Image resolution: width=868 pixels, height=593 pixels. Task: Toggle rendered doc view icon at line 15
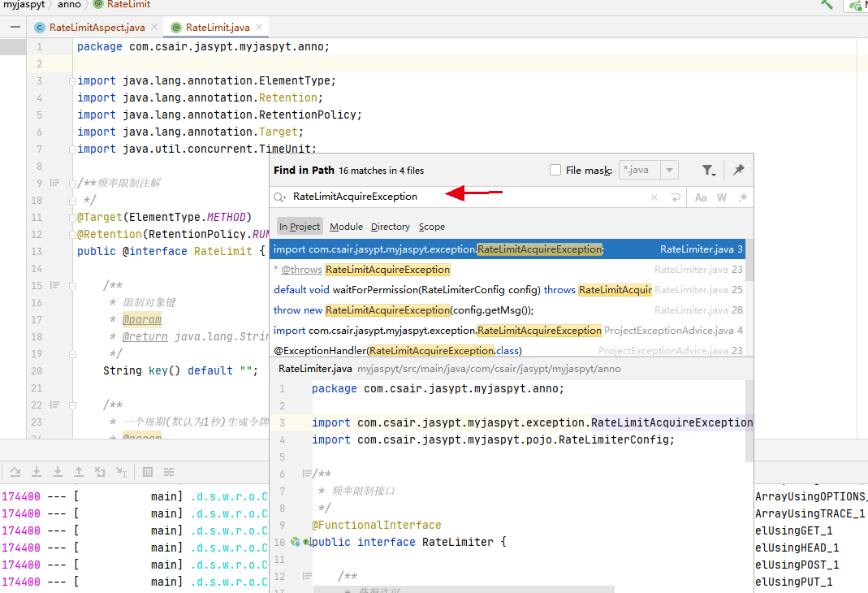[x=54, y=285]
